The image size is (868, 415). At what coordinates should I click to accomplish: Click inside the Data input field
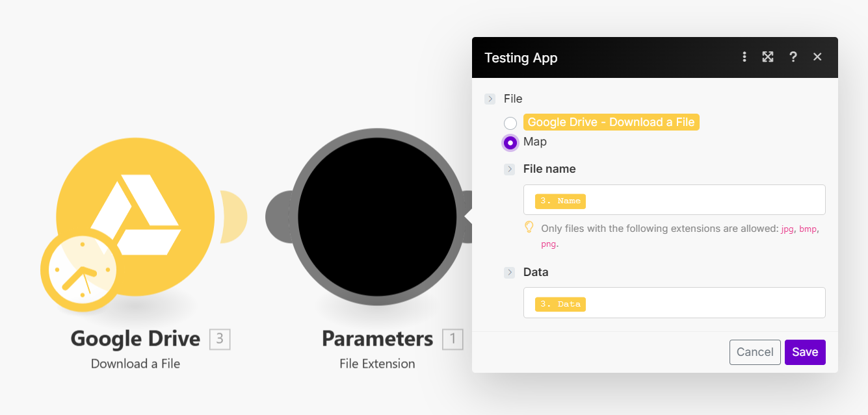coord(702,303)
